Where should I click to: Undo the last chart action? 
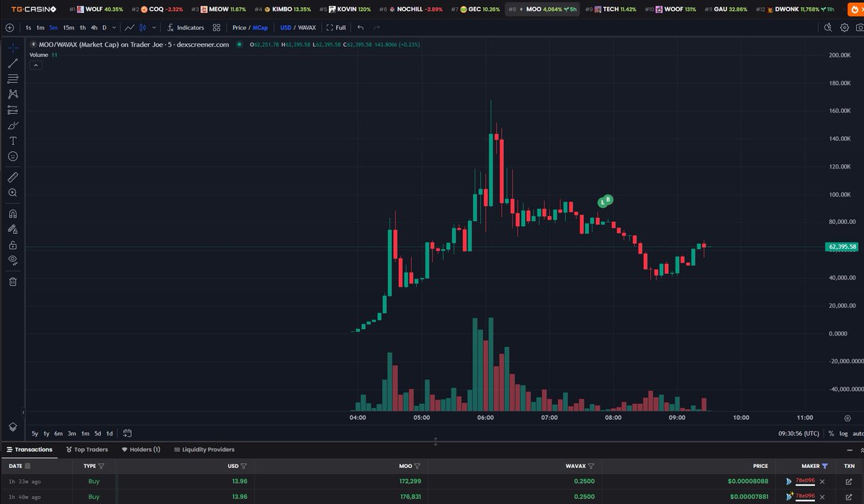click(x=361, y=27)
